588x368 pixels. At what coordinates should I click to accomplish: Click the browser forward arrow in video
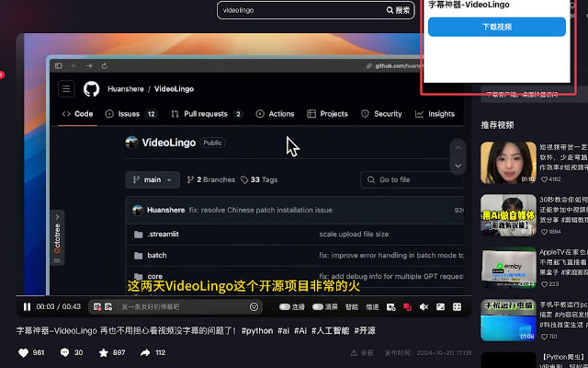89,66
